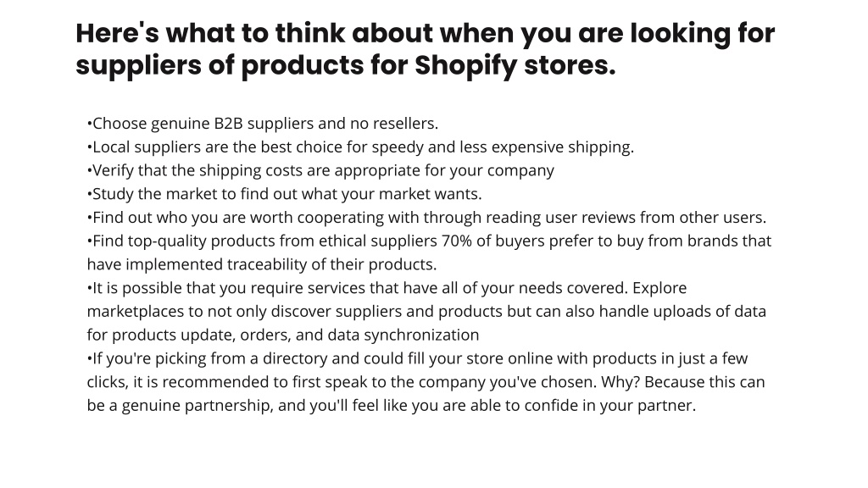The width and height of the screenshot is (868, 488).
Task: Click the heading about looking for suppliers
Action: (x=426, y=49)
